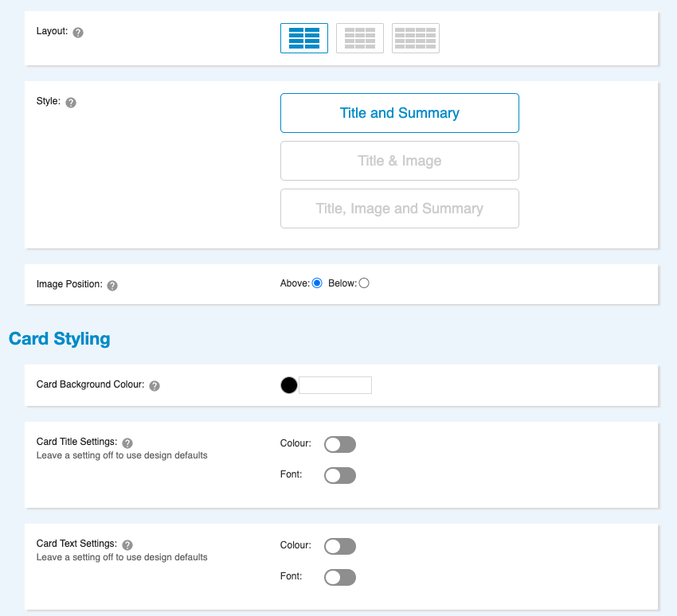Screen dimensions: 677x616
Task: Click the card background colour text field
Action: [335, 385]
